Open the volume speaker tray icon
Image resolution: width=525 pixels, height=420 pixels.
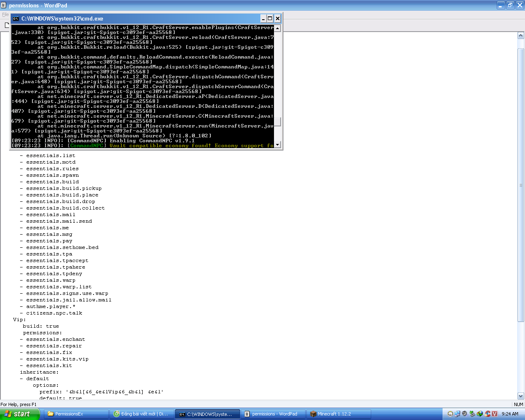tap(465, 414)
